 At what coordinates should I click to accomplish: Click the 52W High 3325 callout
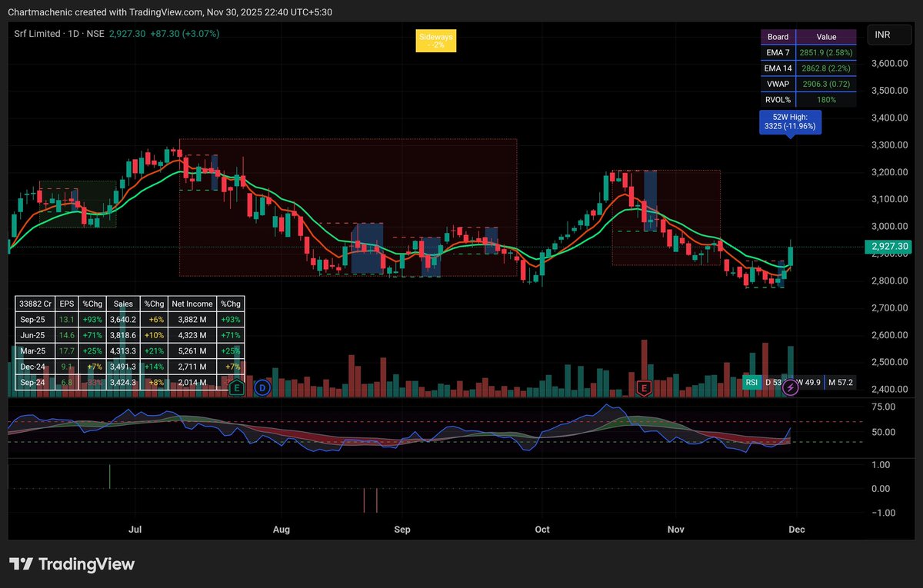click(x=790, y=121)
